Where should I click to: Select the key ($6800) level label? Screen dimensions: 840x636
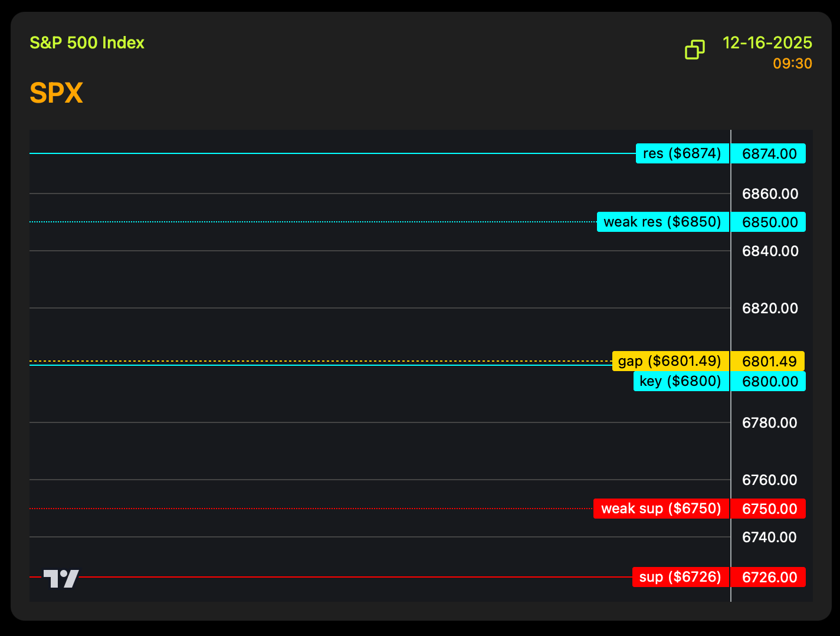click(x=681, y=382)
